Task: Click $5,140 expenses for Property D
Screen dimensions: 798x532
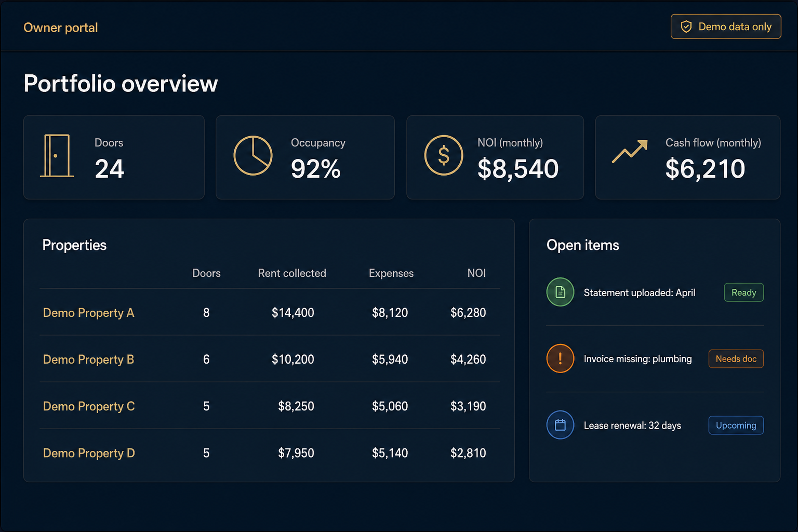Action: point(390,453)
